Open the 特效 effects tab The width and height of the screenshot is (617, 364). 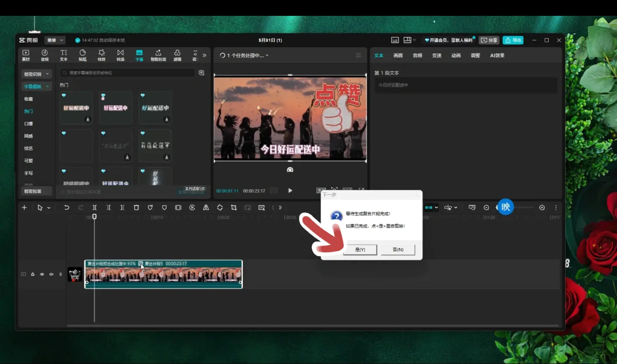pos(102,55)
